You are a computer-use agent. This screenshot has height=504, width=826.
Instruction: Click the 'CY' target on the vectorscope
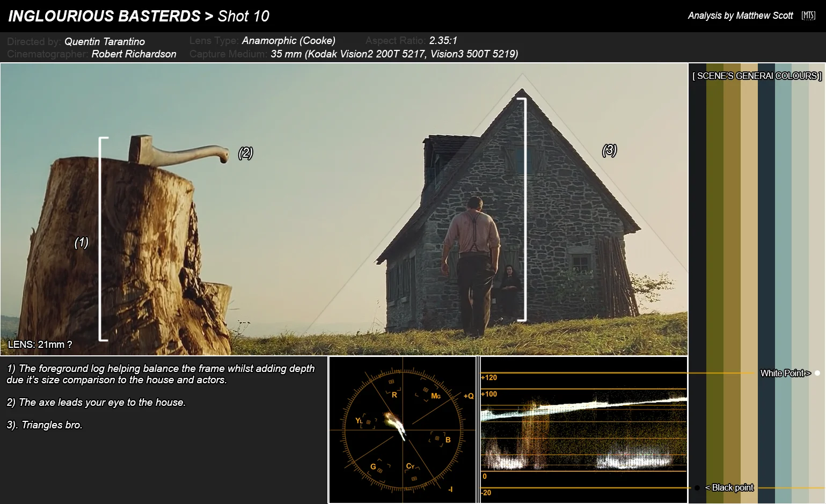point(410,466)
